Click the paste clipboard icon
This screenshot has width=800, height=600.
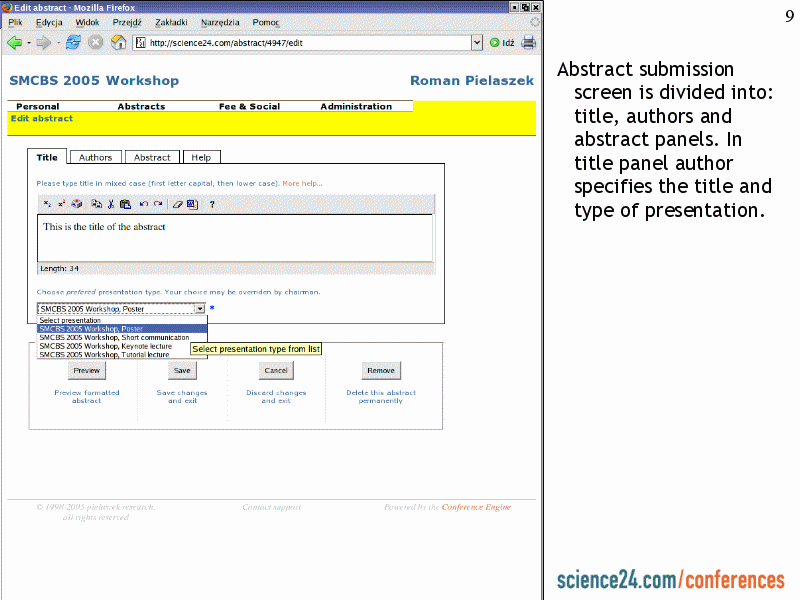pyautogui.click(x=125, y=204)
